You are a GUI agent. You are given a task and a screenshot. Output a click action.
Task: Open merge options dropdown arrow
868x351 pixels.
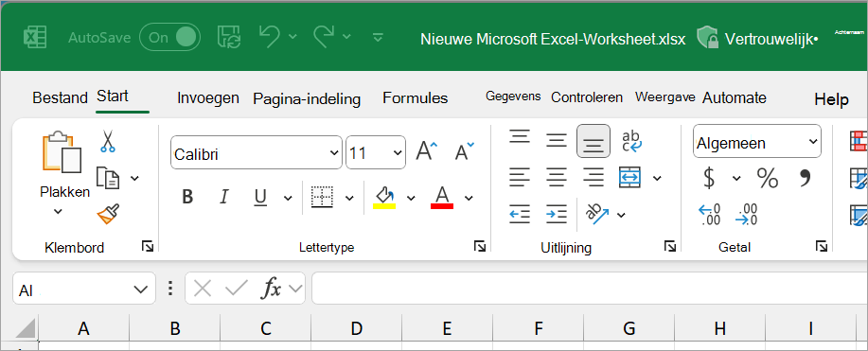tap(657, 178)
